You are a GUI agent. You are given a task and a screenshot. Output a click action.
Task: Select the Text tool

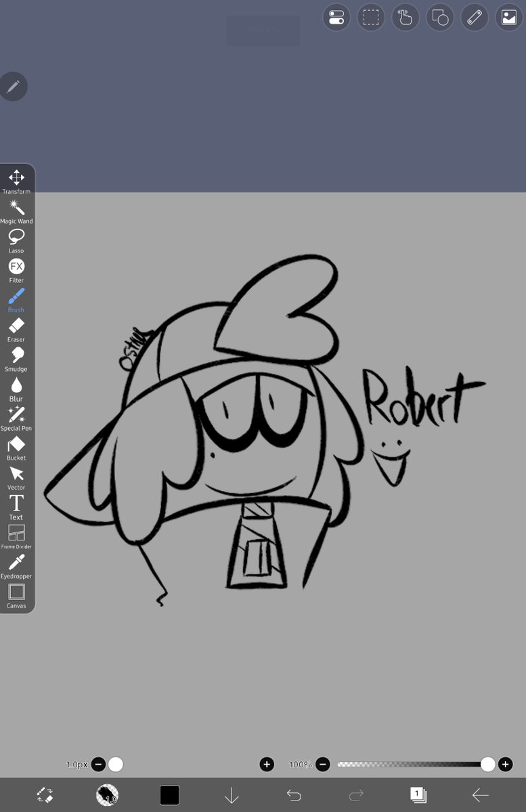pyautogui.click(x=16, y=507)
